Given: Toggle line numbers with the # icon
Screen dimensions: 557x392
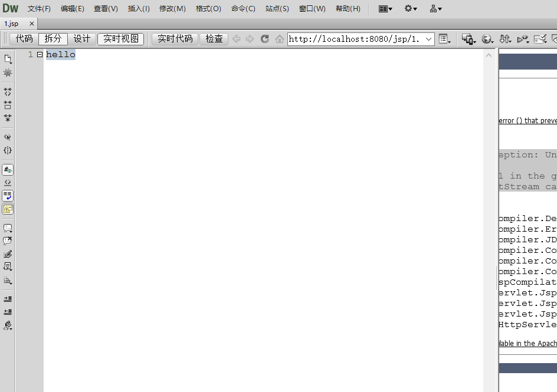Looking at the screenshot, I should tap(8, 170).
